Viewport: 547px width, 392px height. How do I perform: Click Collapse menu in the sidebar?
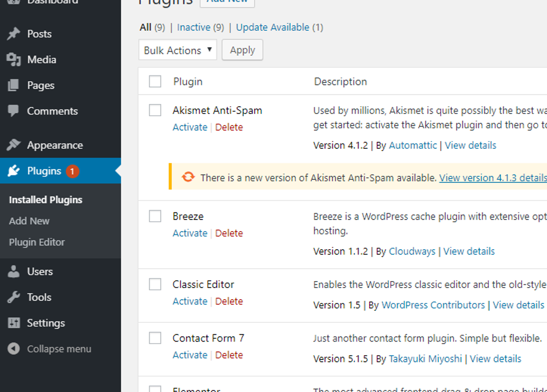(59, 349)
